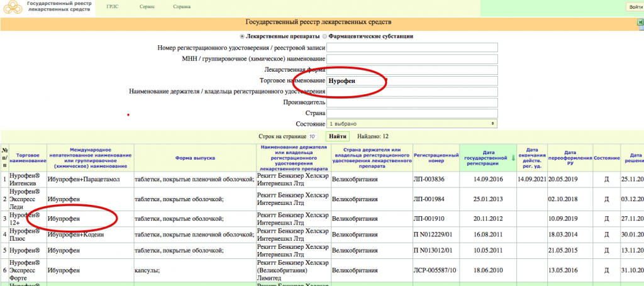Click the site logo with orange circles
The height and width of the screenshot is (286, 644).
click(13, 7)
